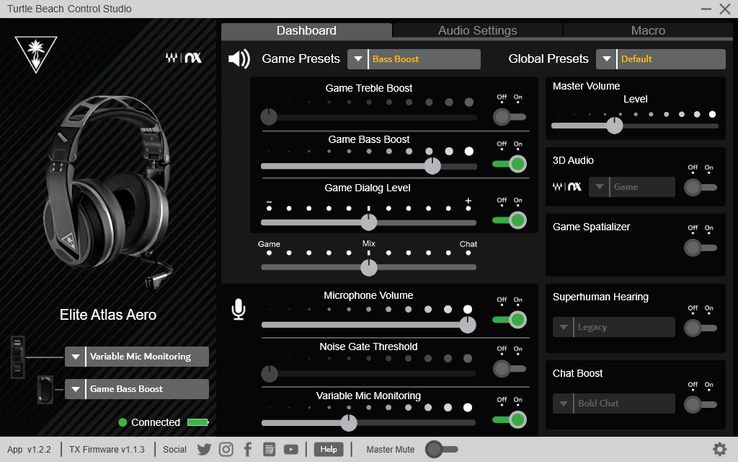Open YouTube social link icon
Image resolution: width=738 pixels, height=462 pixels.
291,450
